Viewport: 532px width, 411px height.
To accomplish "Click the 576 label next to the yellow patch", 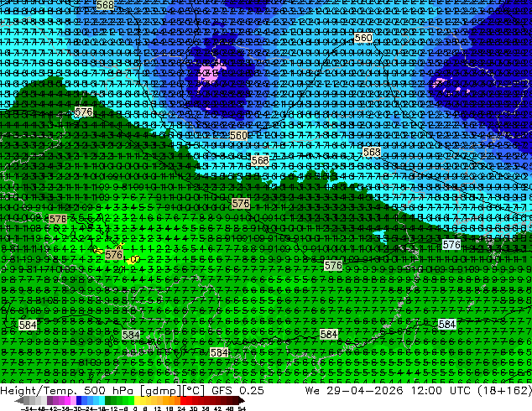I will click(x=113, y=254).
